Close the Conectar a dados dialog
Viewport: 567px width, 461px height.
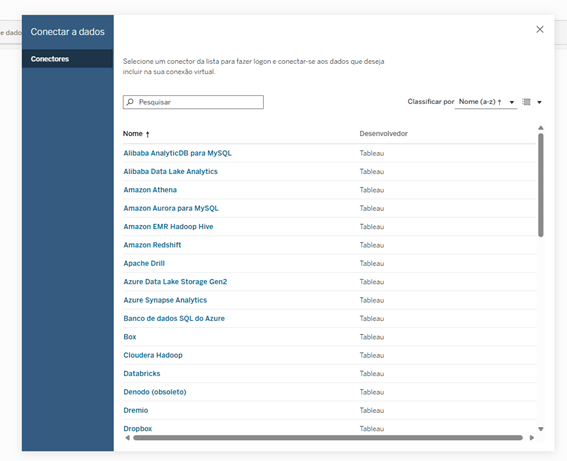click(540, 29)
